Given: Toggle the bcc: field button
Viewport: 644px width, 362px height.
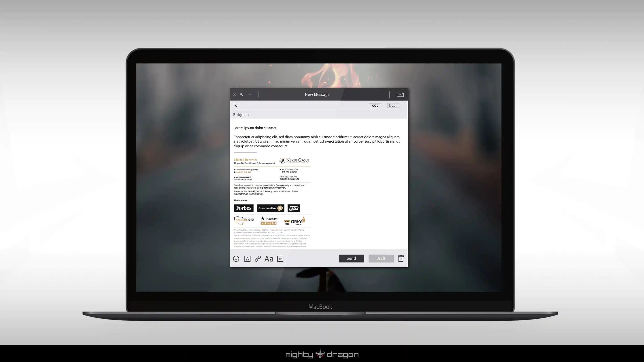Looking at the screenshot, I should pyautogui.click(x=393, y=105).
